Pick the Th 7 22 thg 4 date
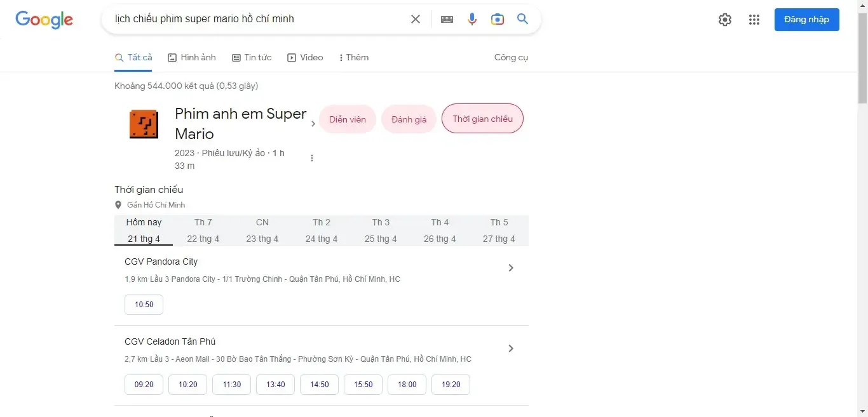Screen dimensions: 868x417 (203, 230)
